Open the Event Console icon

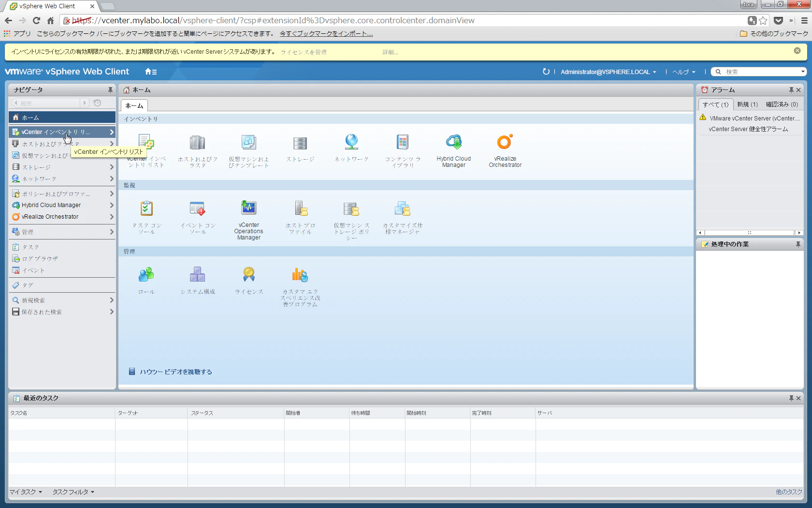[197, 209]
